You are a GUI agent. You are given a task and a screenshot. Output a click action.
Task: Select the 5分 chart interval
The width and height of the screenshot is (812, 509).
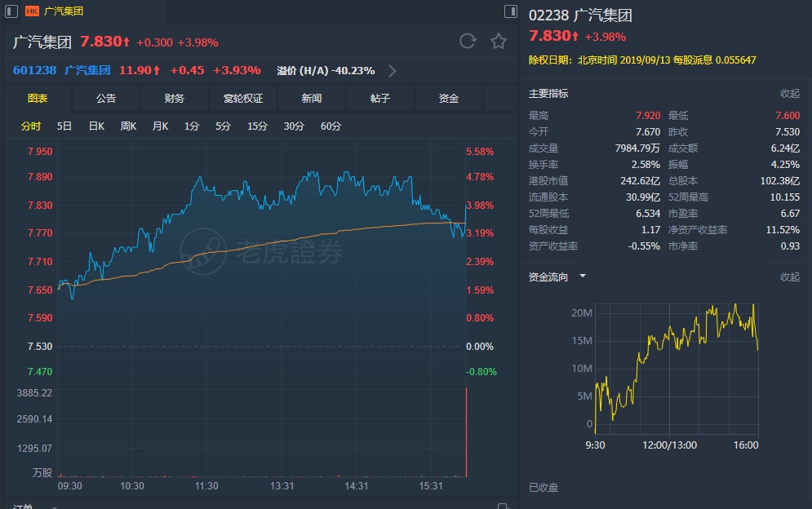tap(223, 126)
